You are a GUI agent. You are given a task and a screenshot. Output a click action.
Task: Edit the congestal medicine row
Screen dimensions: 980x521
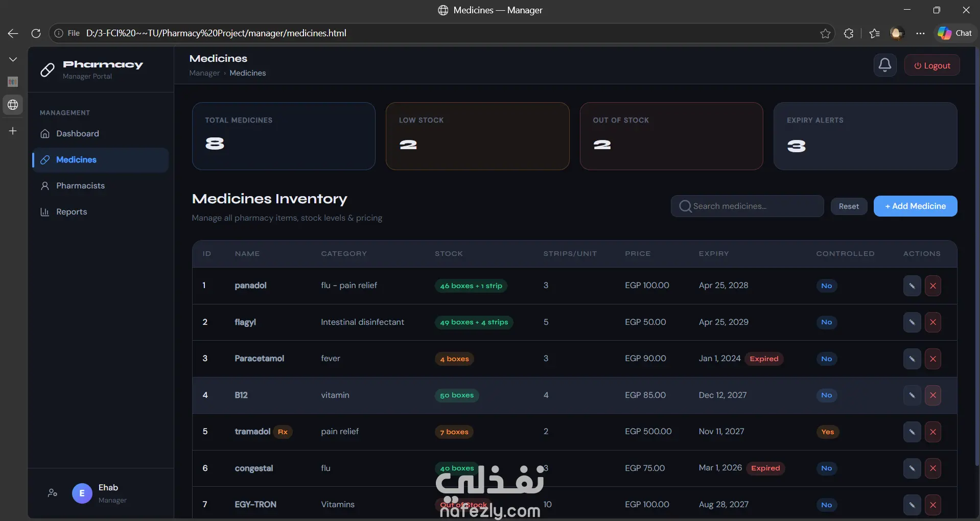tap(912, 468)
